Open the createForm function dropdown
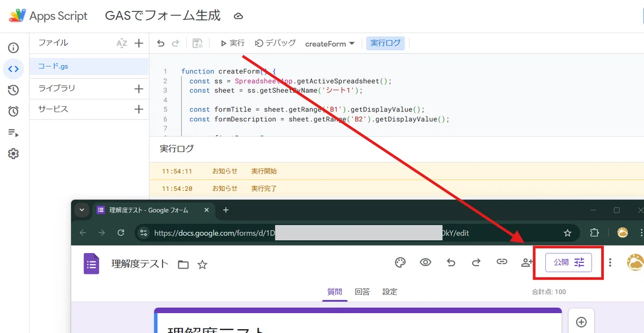The image size is (644, 333). [330, 43]
